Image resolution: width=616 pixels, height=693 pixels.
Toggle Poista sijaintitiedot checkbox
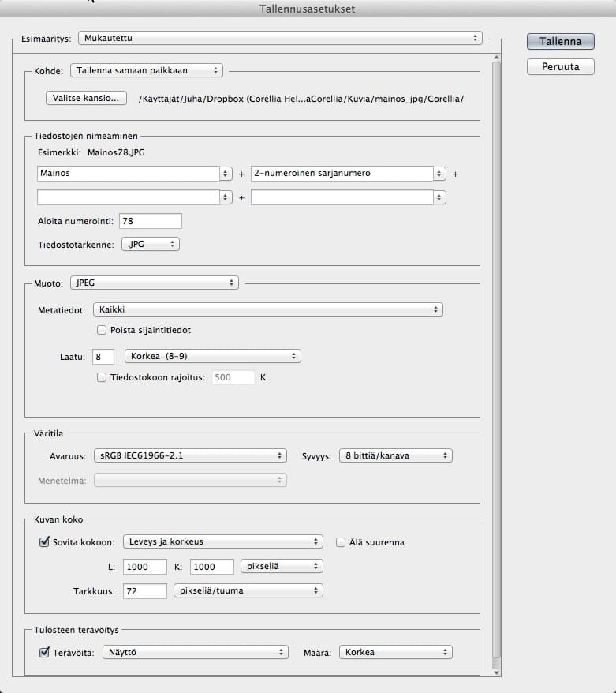pyautogui.click(x=102, y=330)
